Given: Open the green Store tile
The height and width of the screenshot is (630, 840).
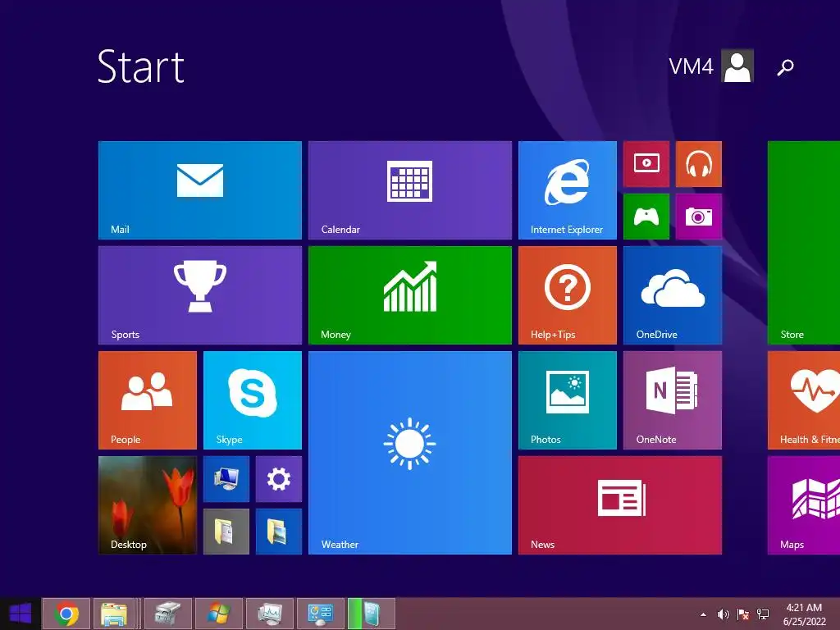Looking at the screenshot, I should pyautogui.click(x=804, y=243).
